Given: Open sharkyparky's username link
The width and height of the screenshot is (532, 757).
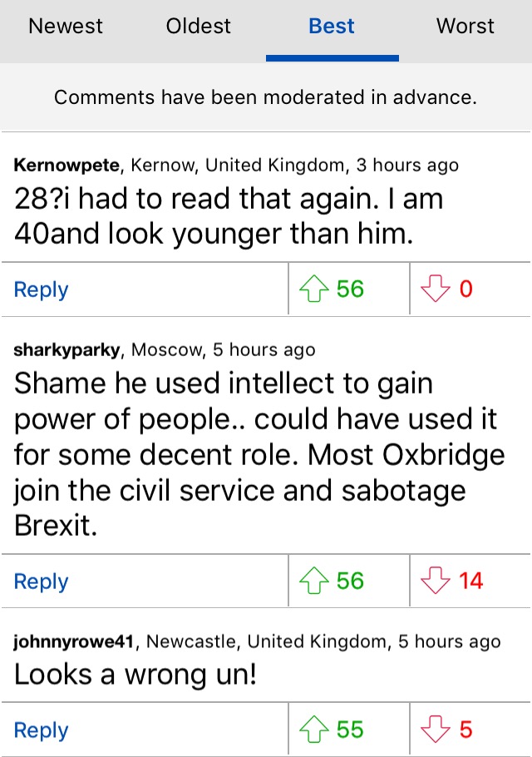Looking at the screenshot, I should (x=67, y=349).
